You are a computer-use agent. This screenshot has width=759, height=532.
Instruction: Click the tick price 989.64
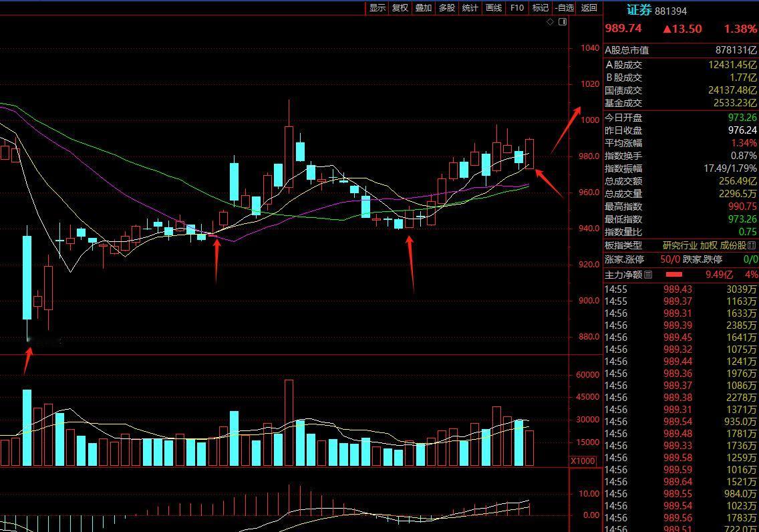677,482
